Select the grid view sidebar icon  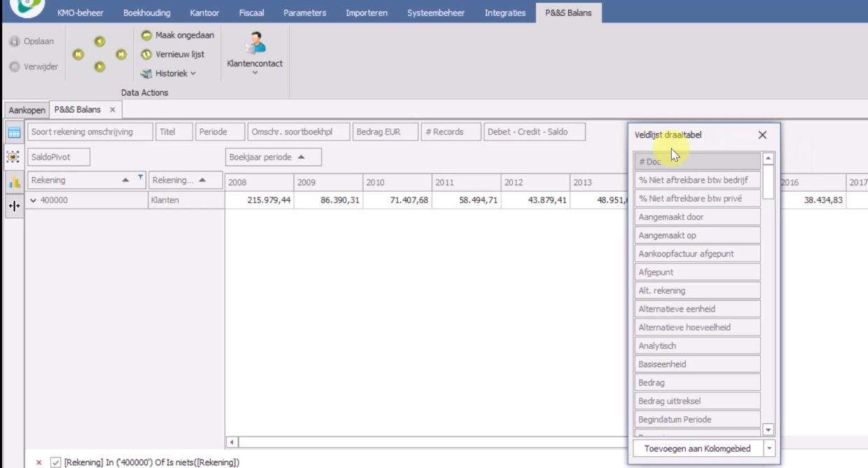(x=14, y=132)
